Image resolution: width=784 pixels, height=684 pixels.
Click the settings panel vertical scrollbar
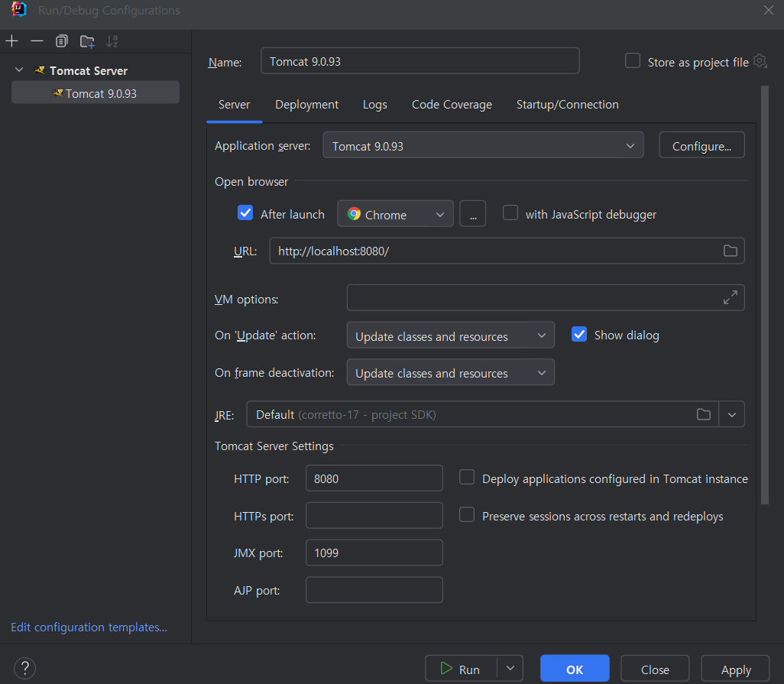tap(764, 295)
